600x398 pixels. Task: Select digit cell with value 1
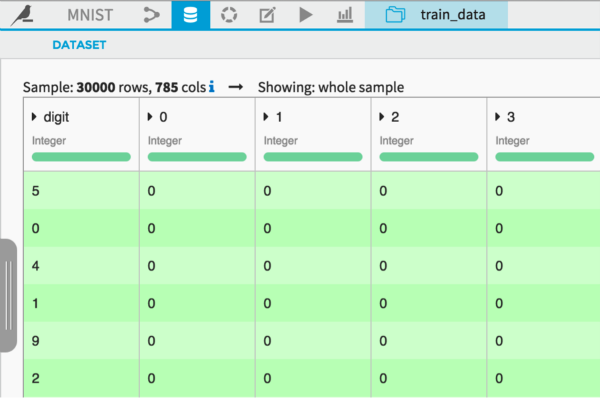pos(82,303)
